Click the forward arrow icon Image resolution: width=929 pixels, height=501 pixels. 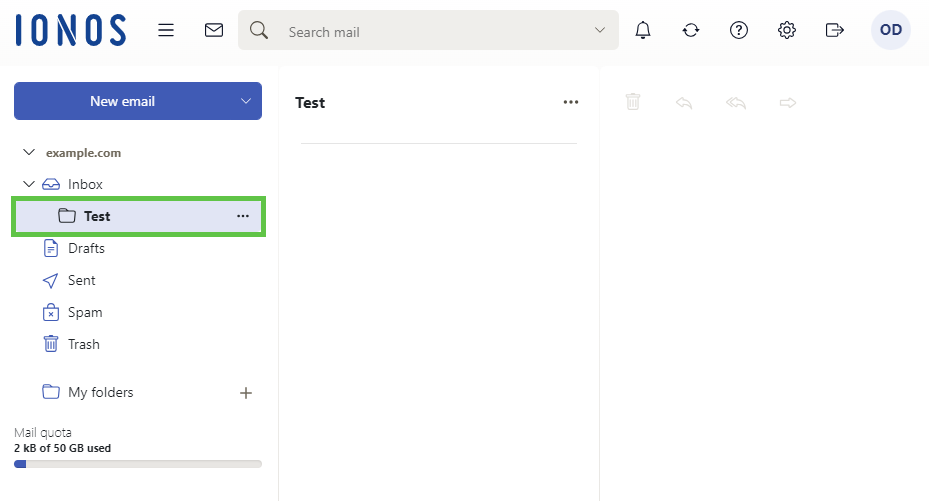[788, 102]
